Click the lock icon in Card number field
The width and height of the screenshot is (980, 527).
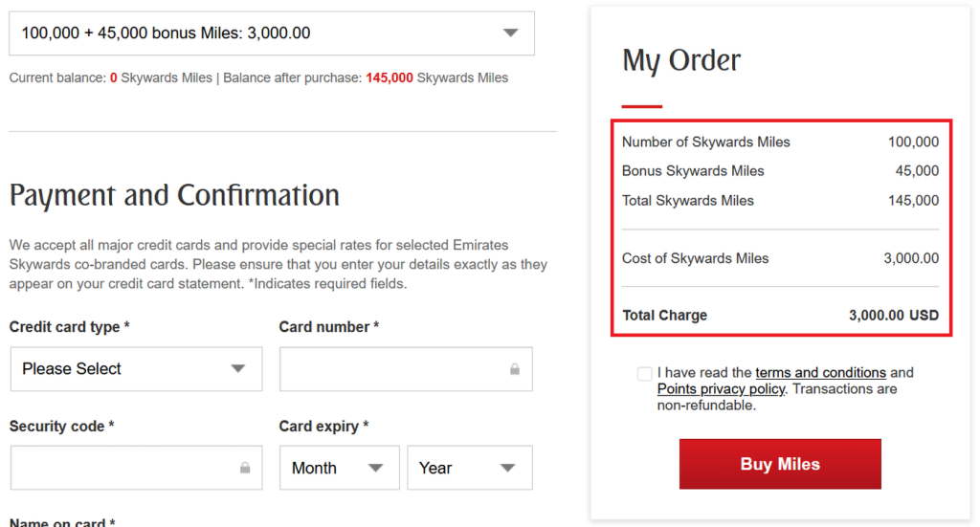(515, 369)
